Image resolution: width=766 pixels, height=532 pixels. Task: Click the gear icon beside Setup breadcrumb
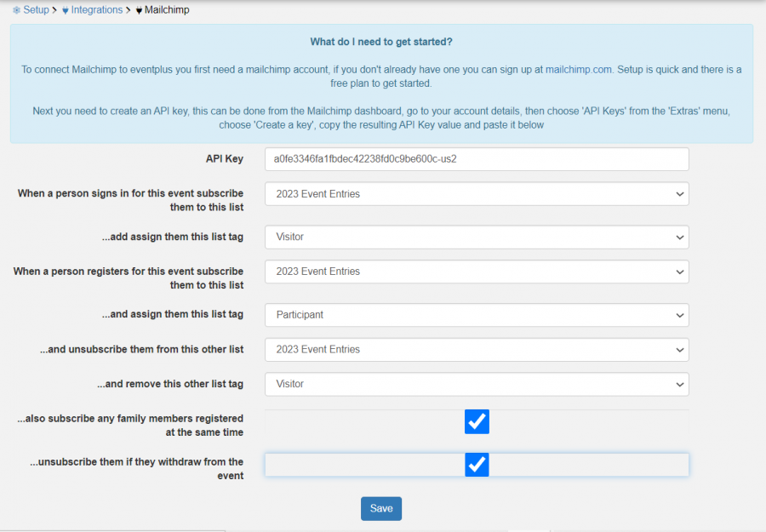tap(15, 9)
